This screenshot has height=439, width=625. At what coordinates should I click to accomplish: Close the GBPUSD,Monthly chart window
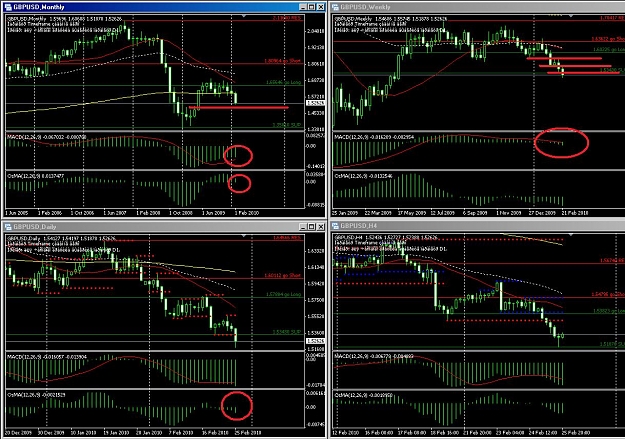click(320, 7)
